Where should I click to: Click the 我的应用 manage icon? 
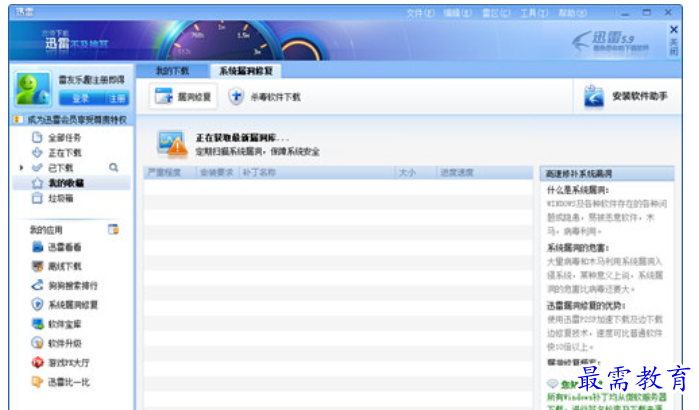point(113,230)
